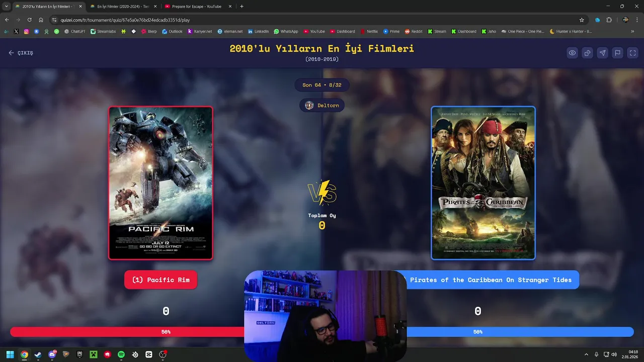Open the ChatGPT bookmark
This screenshot has width=644, height=362.
coord(74,31)
